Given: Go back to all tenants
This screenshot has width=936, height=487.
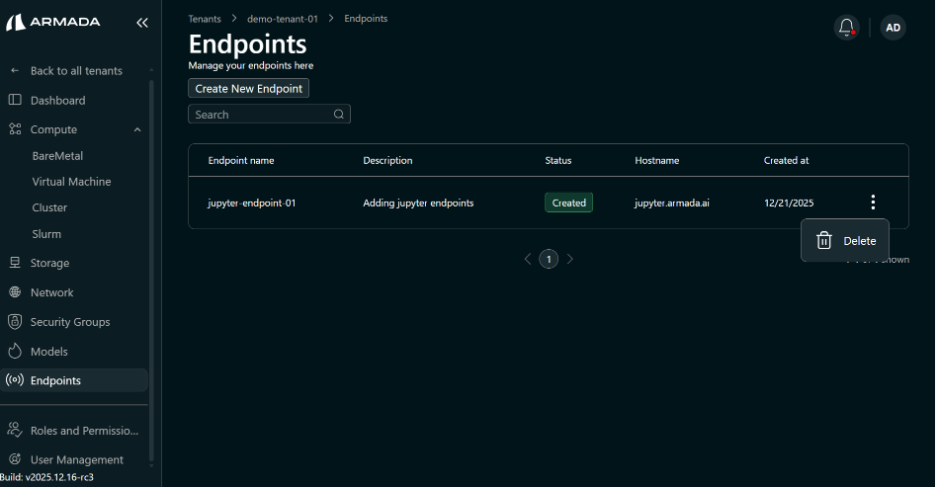Looking at the screenshot, I should point(76,71).
